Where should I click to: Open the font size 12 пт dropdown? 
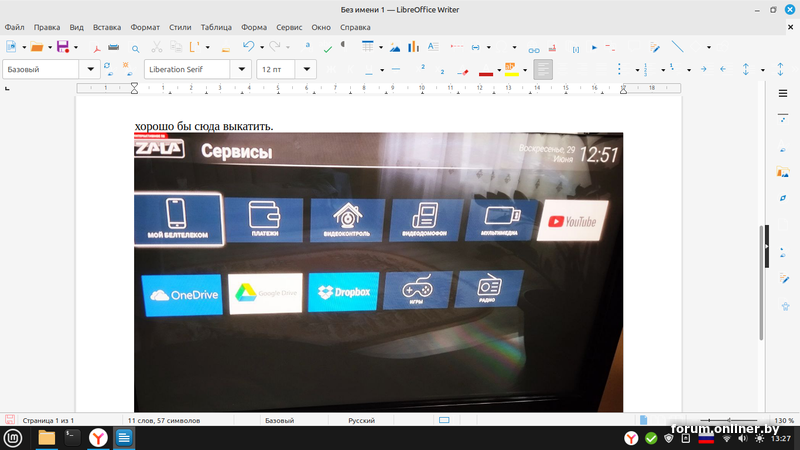point(306,70)
